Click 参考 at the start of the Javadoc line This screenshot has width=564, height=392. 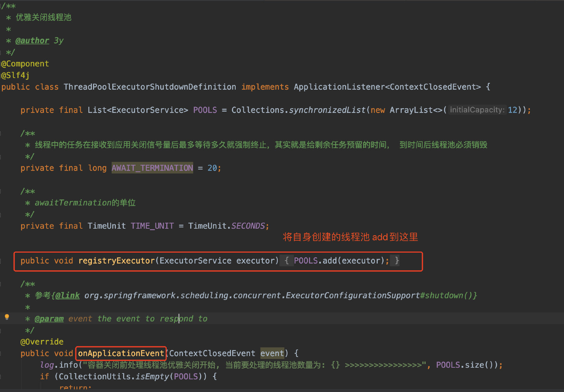[x=42, y=295]
